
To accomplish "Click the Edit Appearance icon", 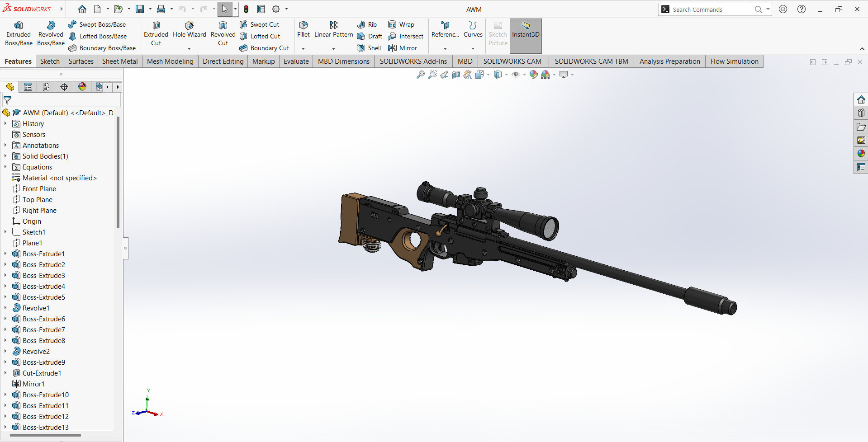I will pyautogui.click(x=534, y=75).
